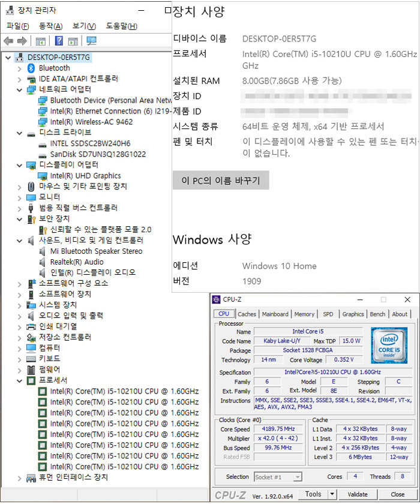Click the 모니터 category icon
The height and width of the screenshot is (504, 420).
pyautogui.click(x=31, y=197)
